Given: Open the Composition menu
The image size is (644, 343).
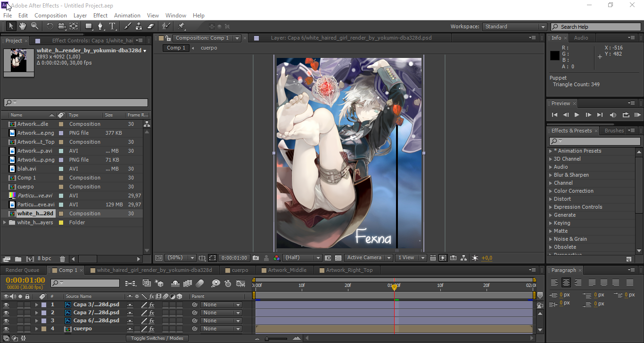Looking at the screenshot, I should click(x=50, y=16).
